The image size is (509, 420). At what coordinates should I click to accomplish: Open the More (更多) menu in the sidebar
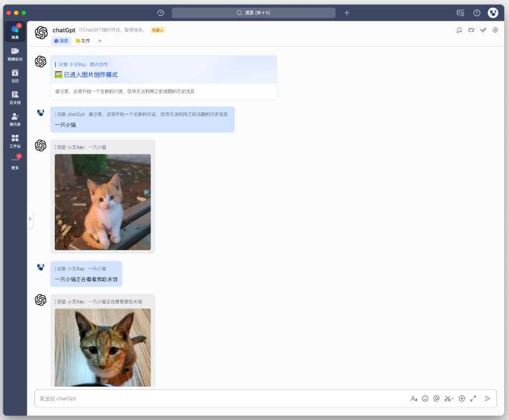(x=15, y=163)
